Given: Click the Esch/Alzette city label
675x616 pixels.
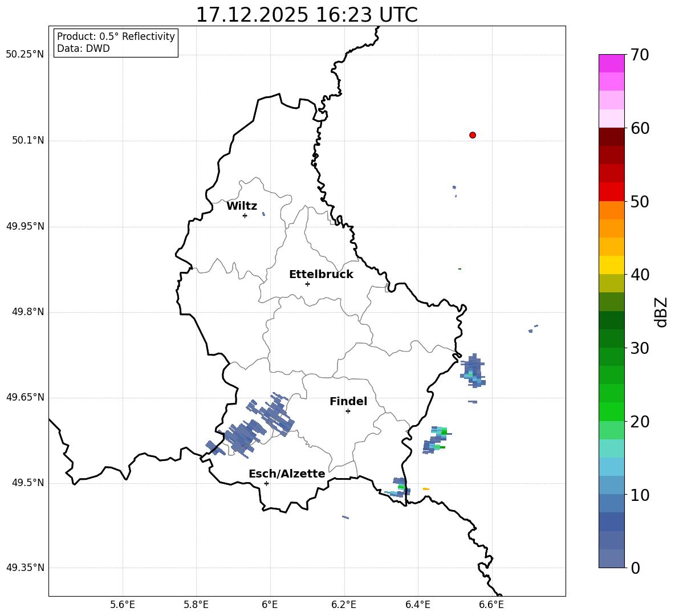Looking at the screenshot, I should (287, 474).
